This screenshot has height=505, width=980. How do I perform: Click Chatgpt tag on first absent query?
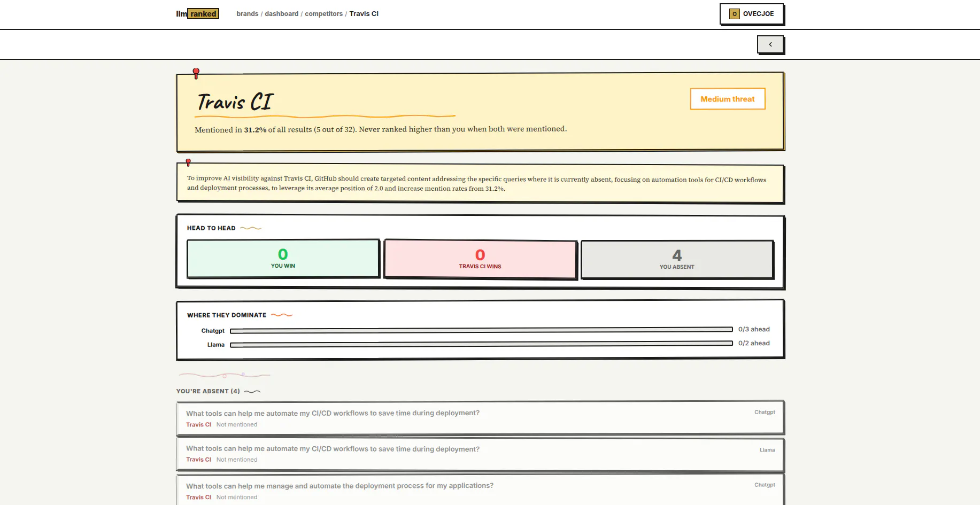point(765,412)
